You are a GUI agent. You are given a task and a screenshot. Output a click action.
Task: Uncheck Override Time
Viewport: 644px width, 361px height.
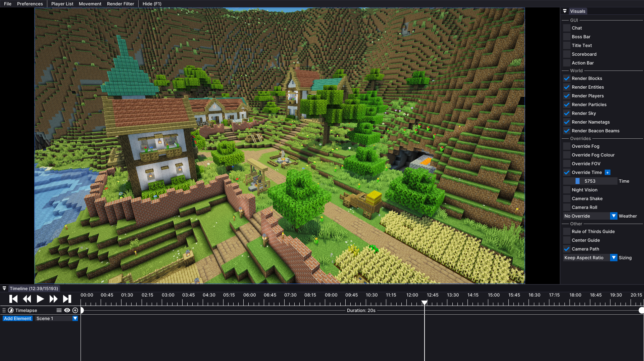[567, 172]
